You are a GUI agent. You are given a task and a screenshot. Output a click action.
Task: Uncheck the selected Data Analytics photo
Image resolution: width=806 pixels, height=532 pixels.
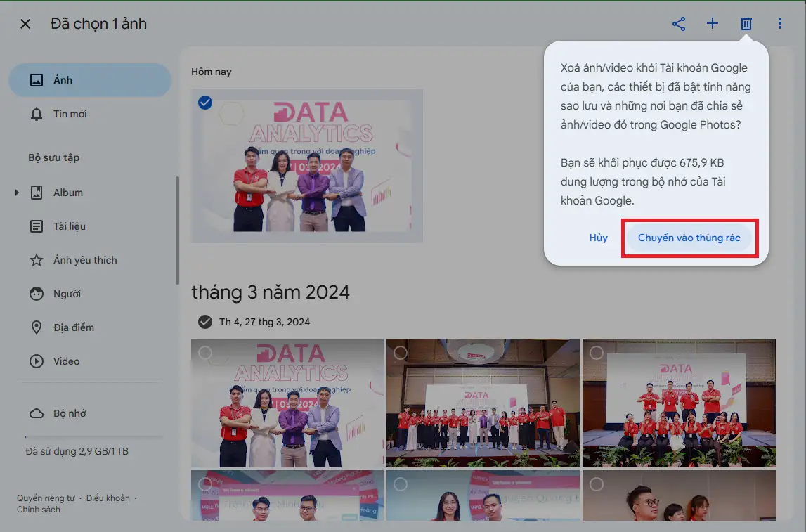[205, 103]
